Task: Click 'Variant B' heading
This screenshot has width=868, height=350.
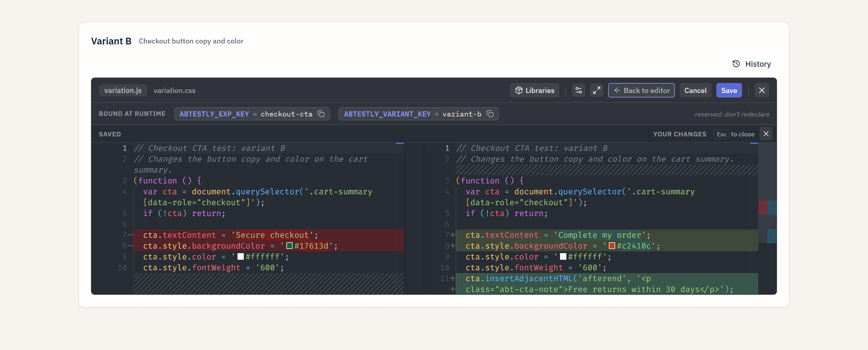Action: coord(111,41)
